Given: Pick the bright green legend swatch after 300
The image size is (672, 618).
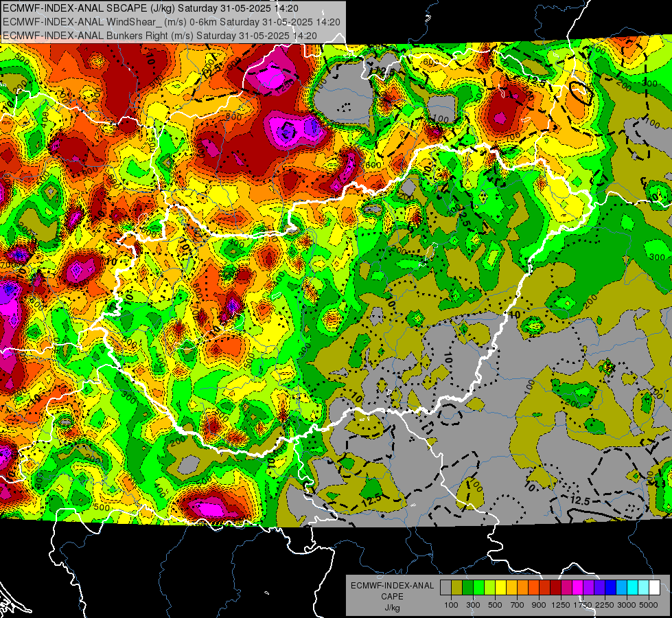Looking at the screenshot, I should pyautogui.click(x=478, y=587).
